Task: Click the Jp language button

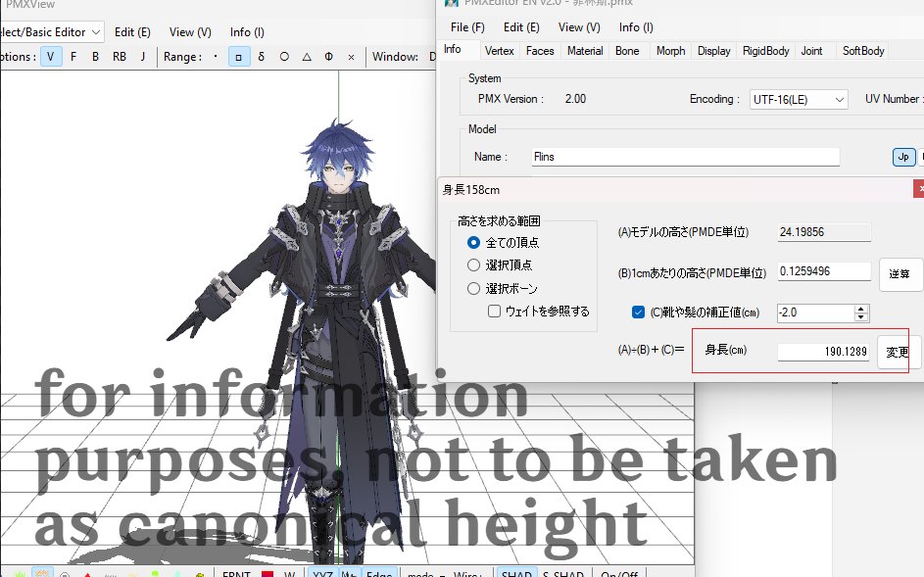Action: 903,157
